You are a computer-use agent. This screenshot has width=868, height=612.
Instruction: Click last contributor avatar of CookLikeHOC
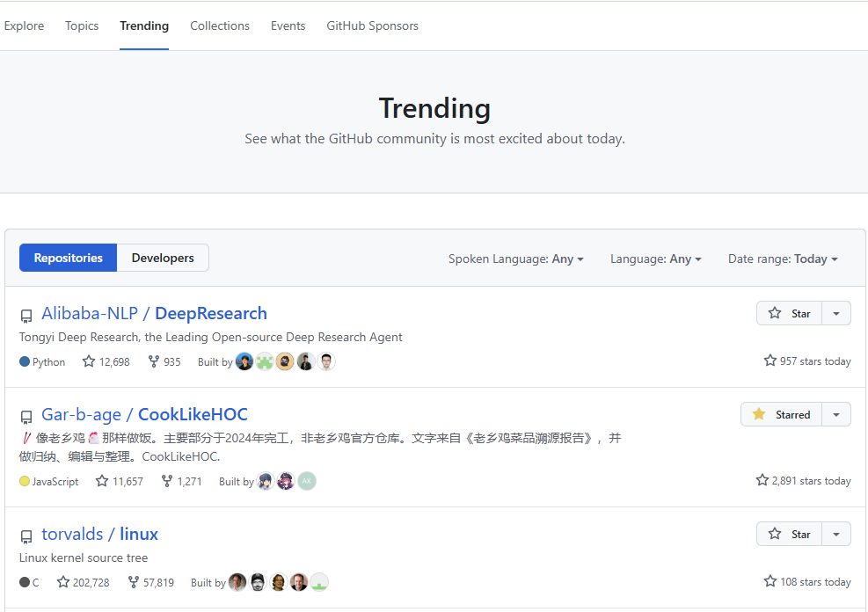click(x=306, y=481)
